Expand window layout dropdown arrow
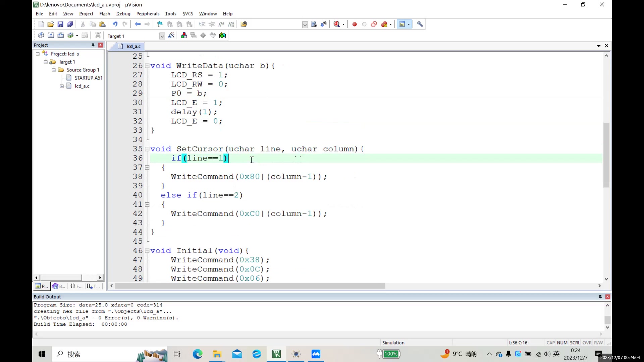 [x=409, y=24]
